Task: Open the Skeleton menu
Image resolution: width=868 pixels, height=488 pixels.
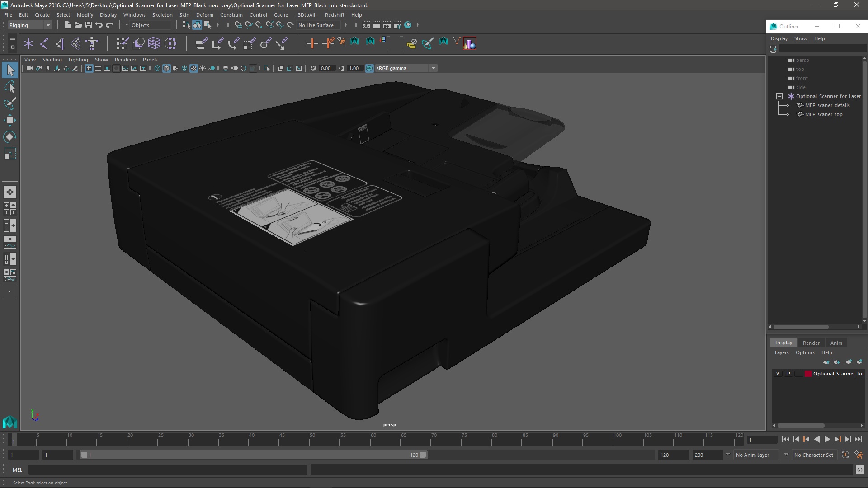Action: pos(162,15)
